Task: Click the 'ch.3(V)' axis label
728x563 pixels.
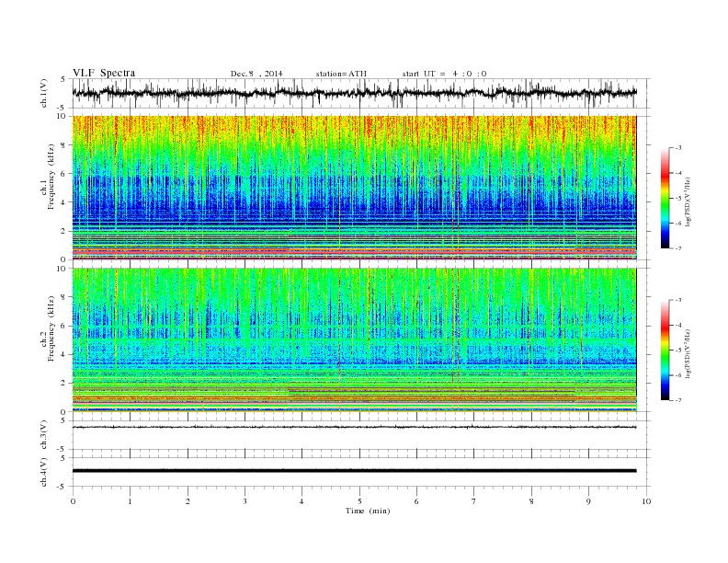Action: point(44,434)
